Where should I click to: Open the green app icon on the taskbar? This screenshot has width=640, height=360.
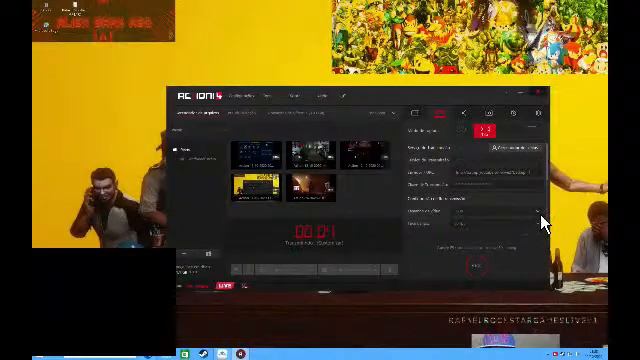[x=185, y=354]
